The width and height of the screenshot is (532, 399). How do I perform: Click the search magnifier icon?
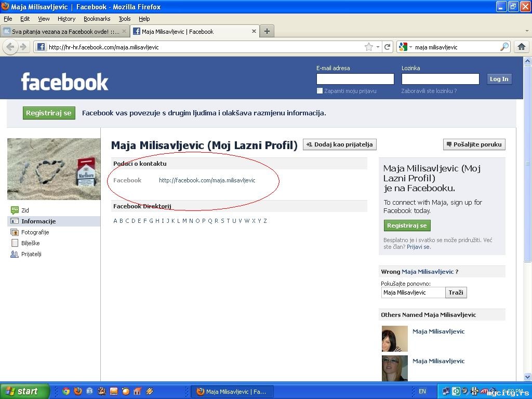pyautogui.click(x=504, y=47)
